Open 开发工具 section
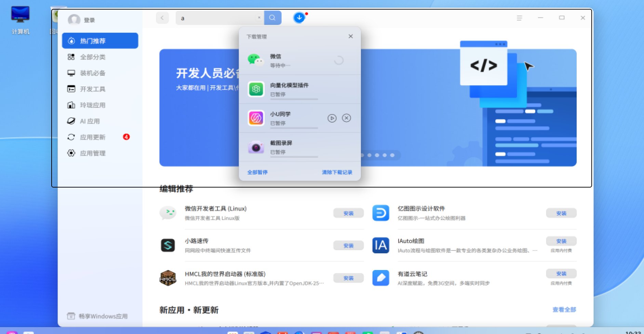Viewport: 644px width, 334px height. point(100,89)
